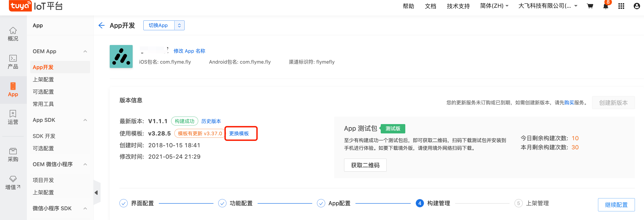Click the 今日剩余构建次数 value 10
644x220 pixels.
[575, 138]
